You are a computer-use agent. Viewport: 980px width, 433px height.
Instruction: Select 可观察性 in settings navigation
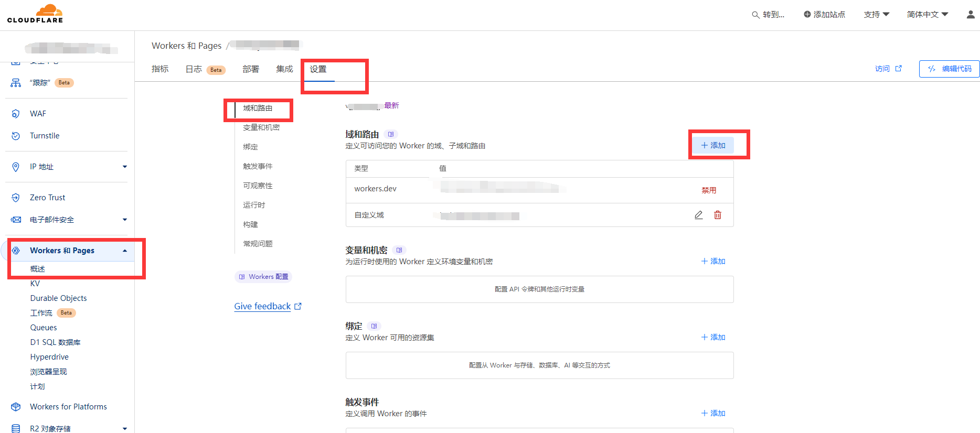[x=258, y=186]
